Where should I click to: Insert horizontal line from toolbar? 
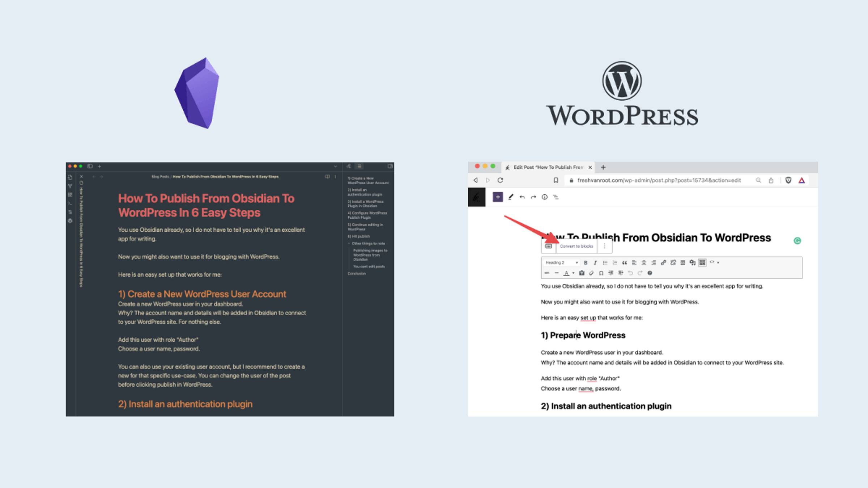click(557, 273)
